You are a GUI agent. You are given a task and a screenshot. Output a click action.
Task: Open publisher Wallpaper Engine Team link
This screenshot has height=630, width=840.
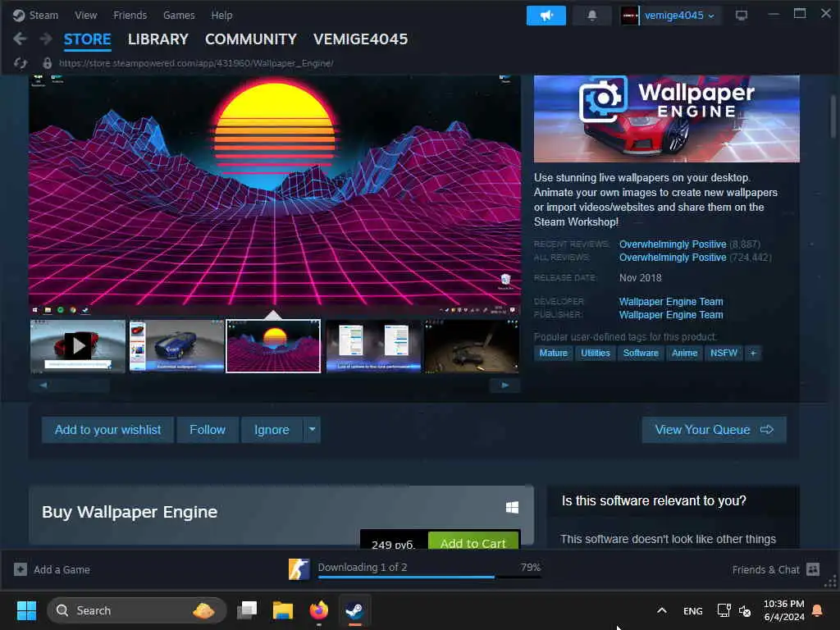coord(671,315)
